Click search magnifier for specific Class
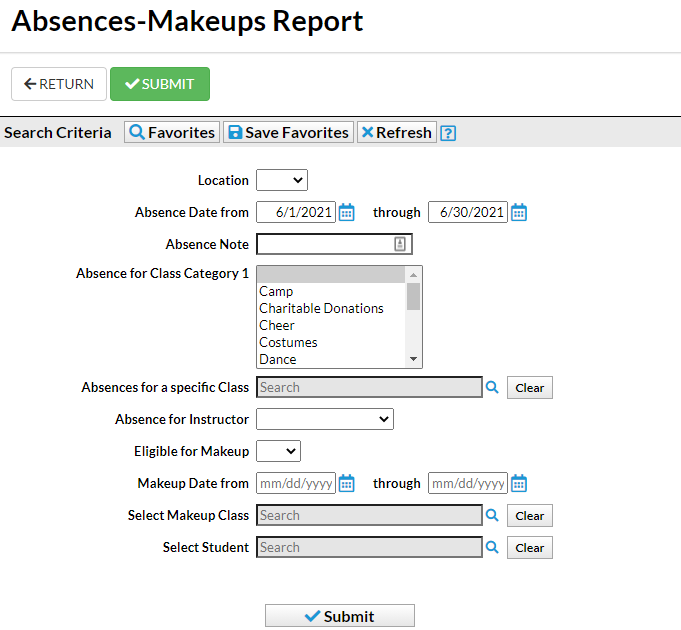 click(x=492, y=387)
